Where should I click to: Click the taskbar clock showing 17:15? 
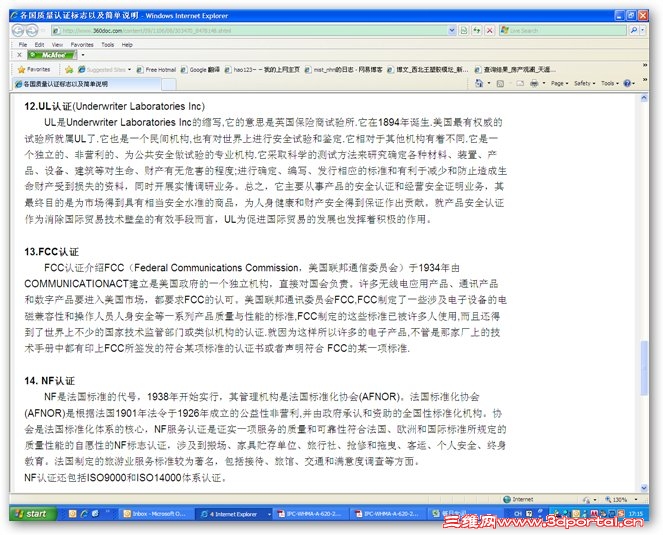(x=636, y=514)
